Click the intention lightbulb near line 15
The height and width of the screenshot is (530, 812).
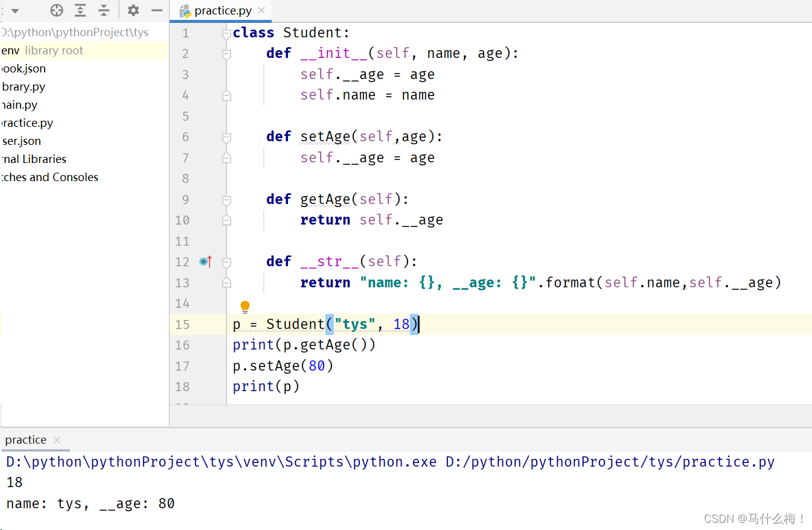[x=245, y=307]
